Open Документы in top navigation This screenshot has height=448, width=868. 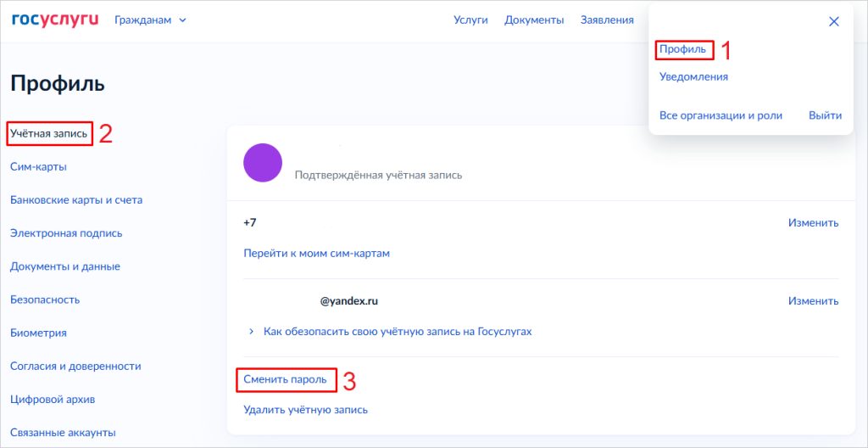pos(534,20)
